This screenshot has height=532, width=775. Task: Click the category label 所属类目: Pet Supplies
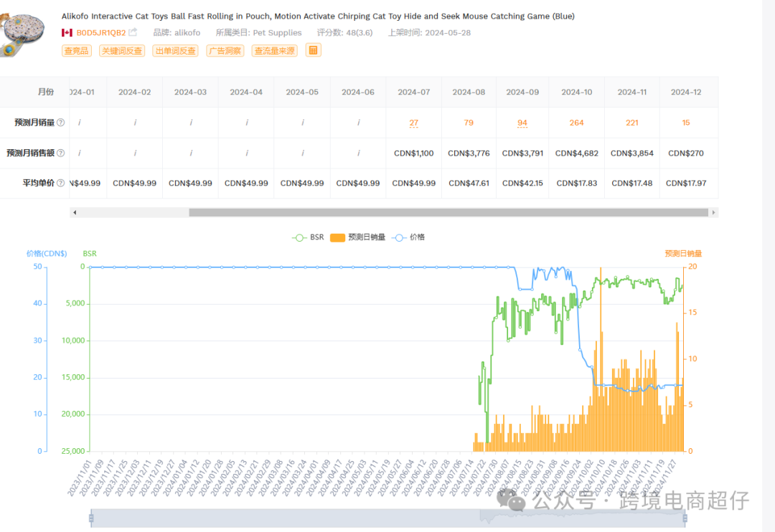coord(258,32)
